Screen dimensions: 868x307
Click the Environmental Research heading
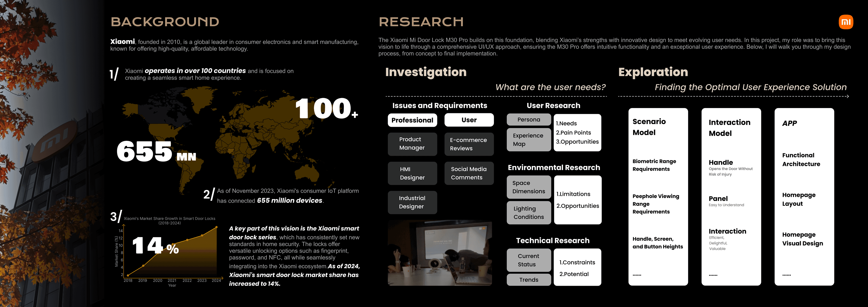tap(554, 168)
